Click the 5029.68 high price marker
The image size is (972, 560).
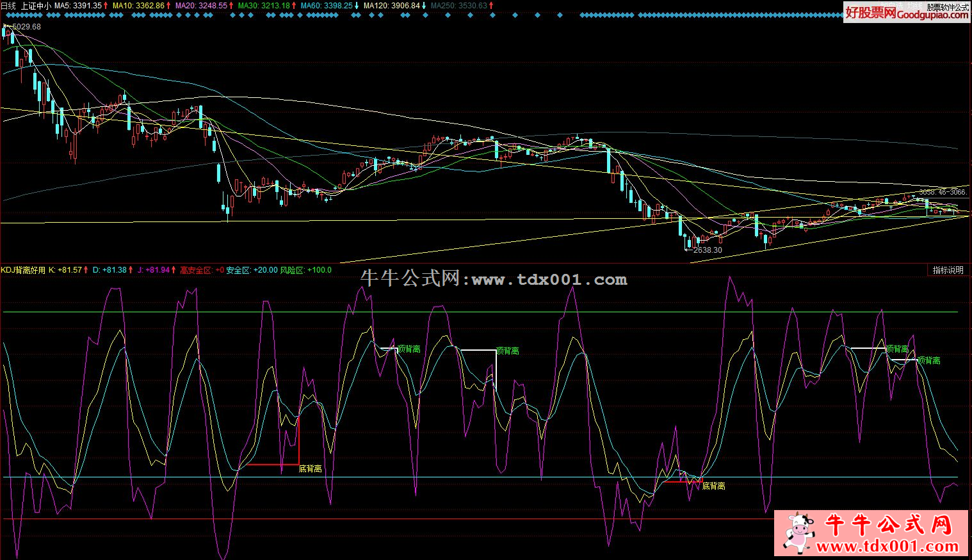(26, 27)
